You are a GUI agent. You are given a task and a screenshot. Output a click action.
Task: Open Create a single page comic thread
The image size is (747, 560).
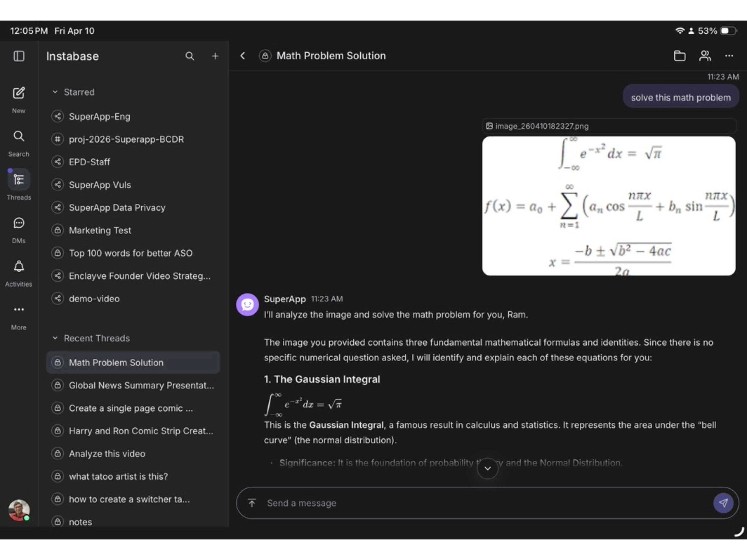tap(133, 408)
